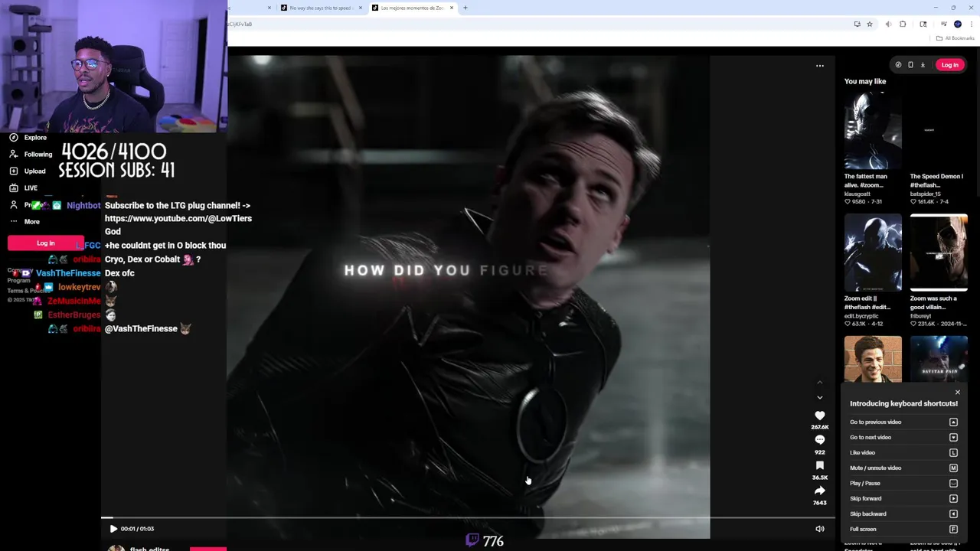Click the Full screen shortcut label

863,530
